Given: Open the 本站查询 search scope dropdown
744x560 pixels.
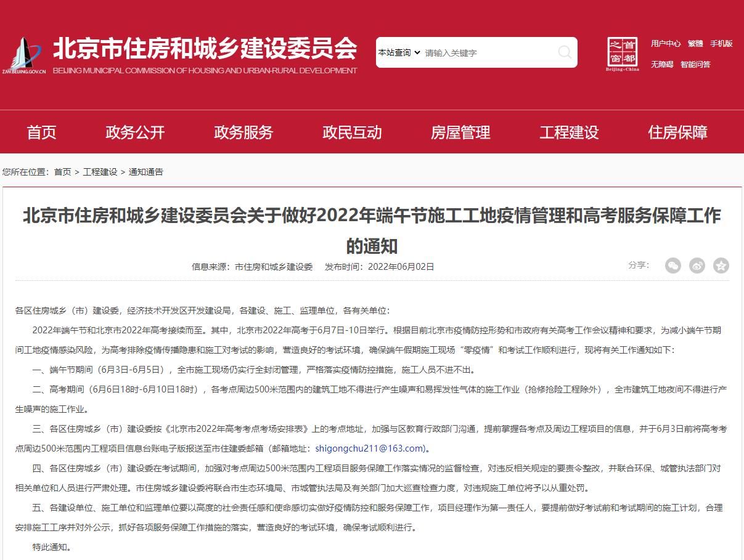Looking at the screenshot, I should coord(399,53).
